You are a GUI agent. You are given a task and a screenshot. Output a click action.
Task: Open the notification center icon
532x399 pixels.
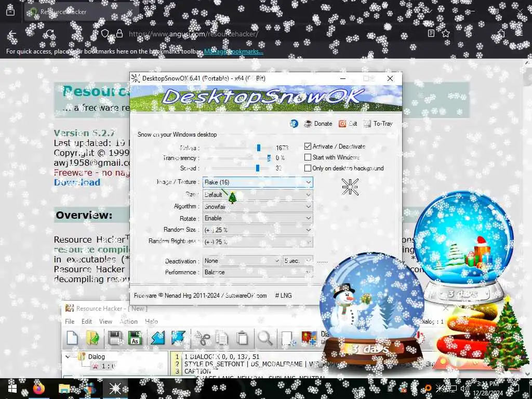pyautogui.click(x=515, y=389)
